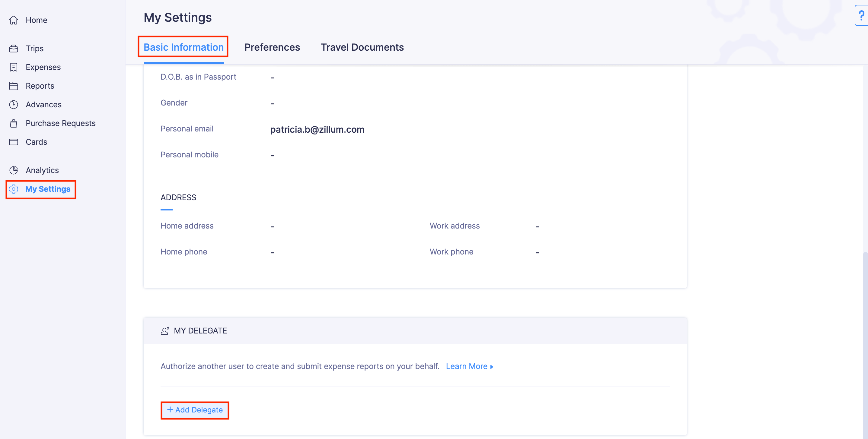Click the Trips briefcase icon
868x439 pixels.
(x=14, y=49)
